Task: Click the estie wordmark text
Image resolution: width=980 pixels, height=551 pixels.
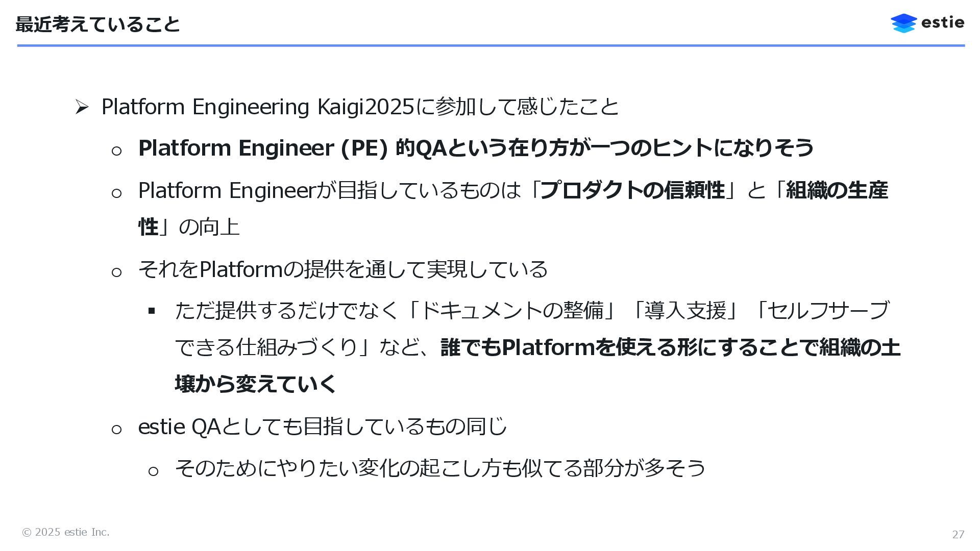Action: (x=943, y=23)
